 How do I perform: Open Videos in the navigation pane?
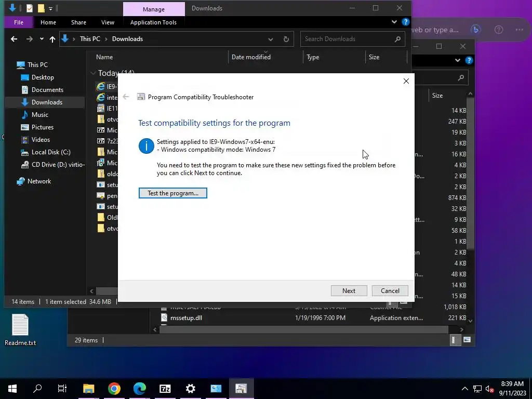41,140
